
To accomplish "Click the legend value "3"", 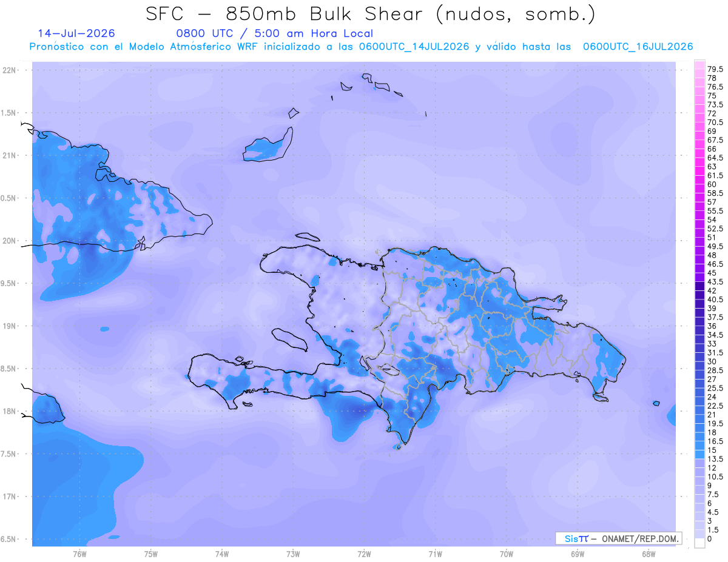I will [710, 521].
